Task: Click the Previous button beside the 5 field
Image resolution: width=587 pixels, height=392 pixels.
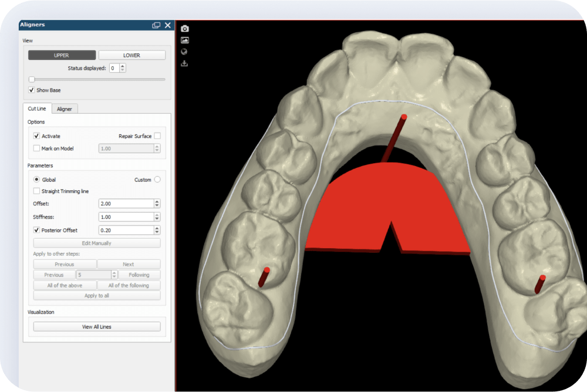Action: point(54,275)
